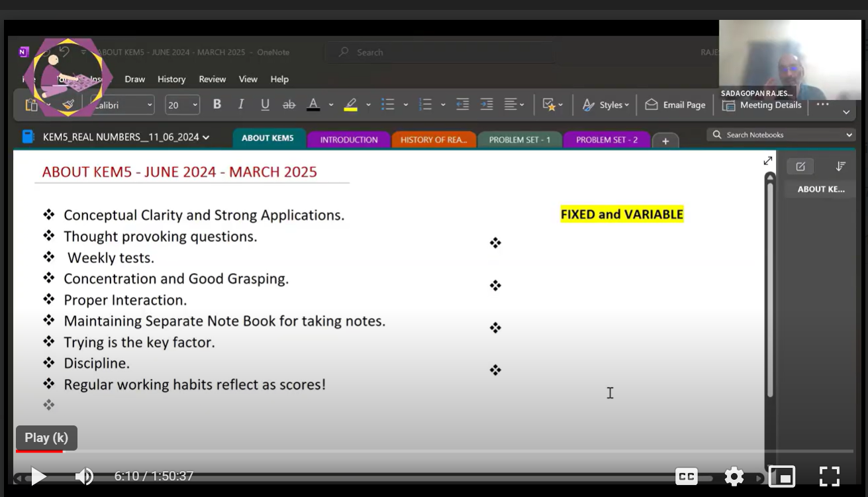Expand the KEM5_REAL NUMBERS notebook dropdown

[x=206, y=137]
